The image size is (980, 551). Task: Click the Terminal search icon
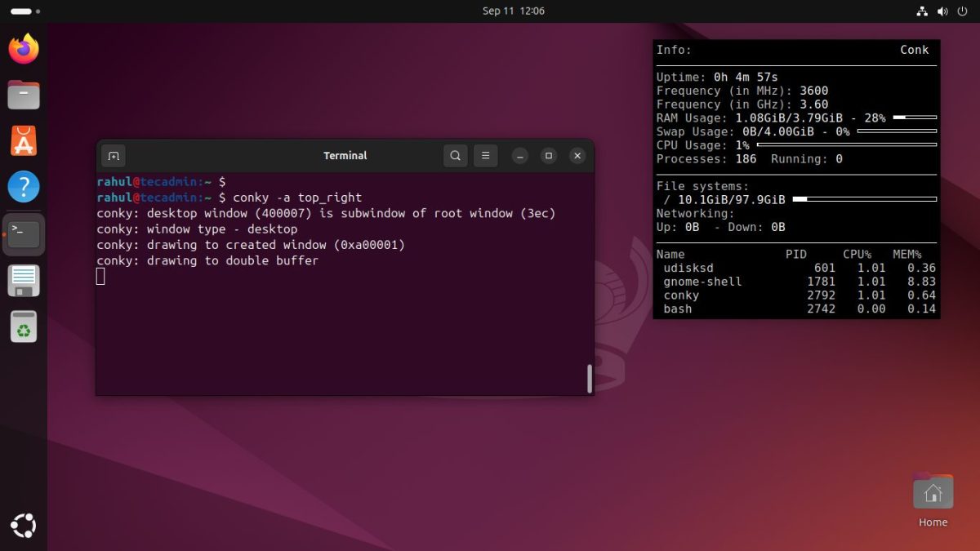click(x=456, y=156)
